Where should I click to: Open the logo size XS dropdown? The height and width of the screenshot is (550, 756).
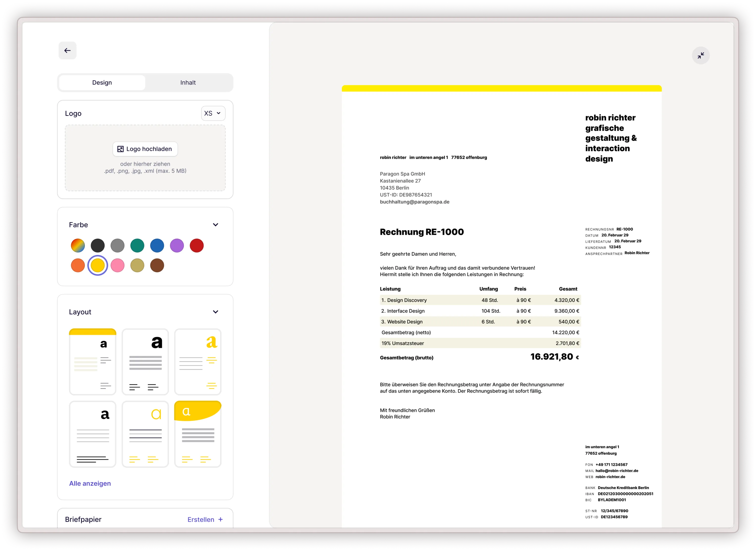click(x=213, y=113)
